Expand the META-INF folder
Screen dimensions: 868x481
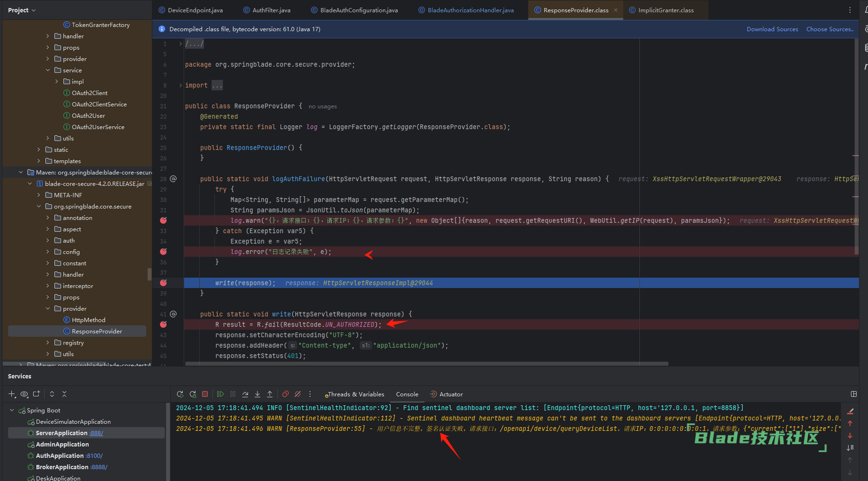tap(39, 195)
